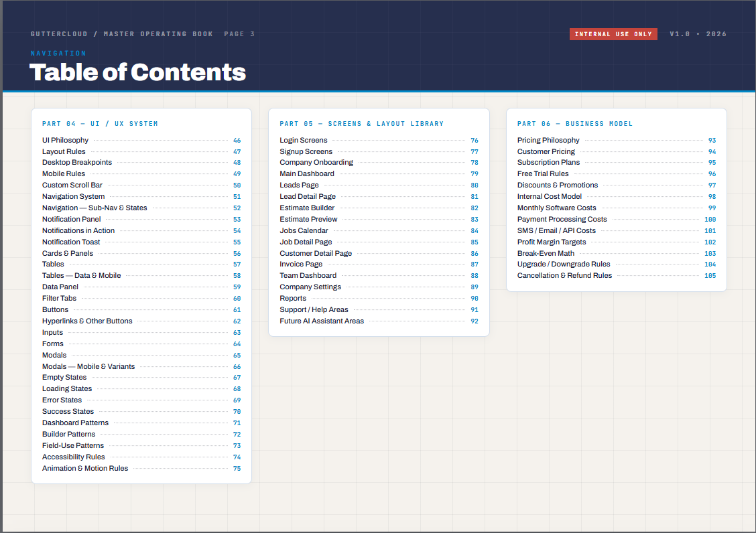Screen dimensions: 756x533
Task: Open the Empty States entry
Action: point(141,378)
